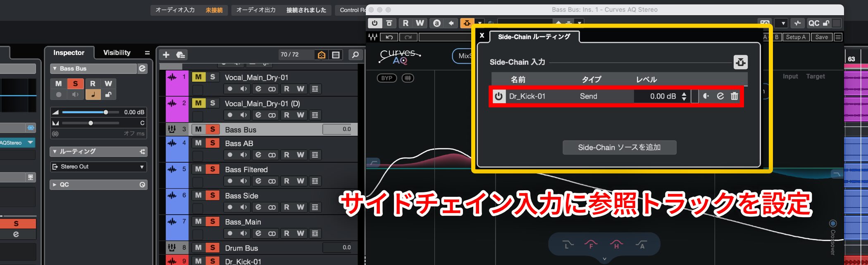Toggle monitor on Bass_Main track
This screenshot has width=868, height=265.
[244, 233]
